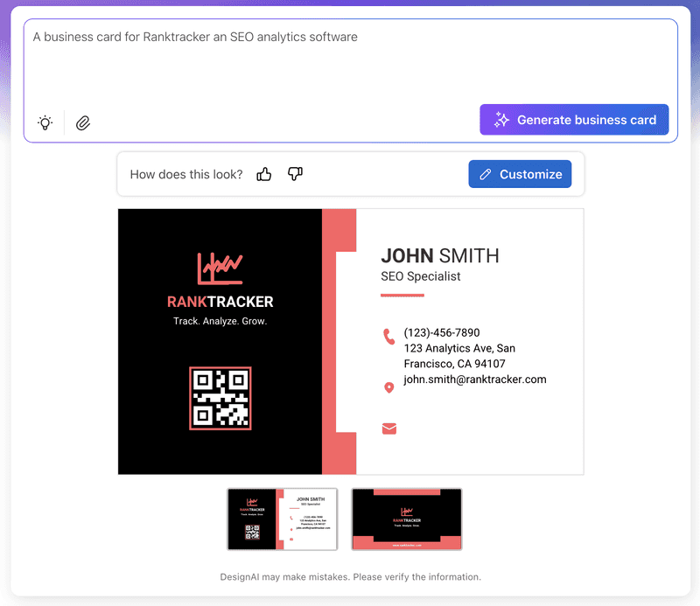Click the paperclip attachment icon
The height and width of the screenshot is (606, 700).
[83, 122]
